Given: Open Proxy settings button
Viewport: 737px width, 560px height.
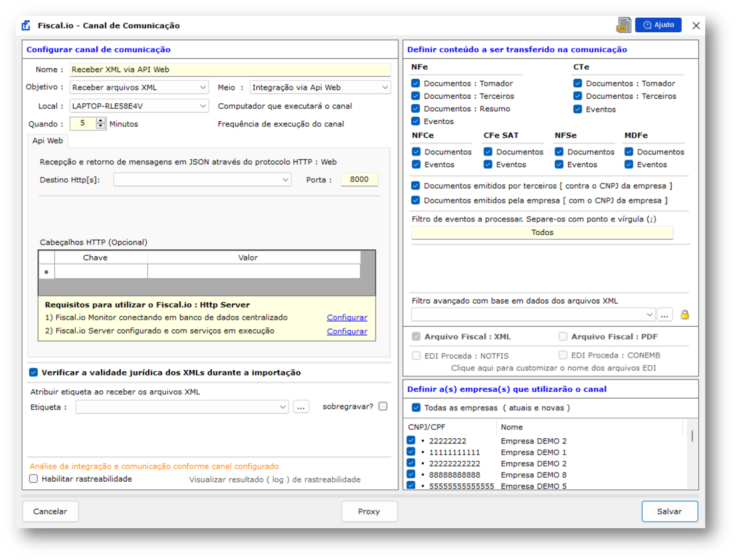Looking at the screenshot, I should (x=369, y=511).
